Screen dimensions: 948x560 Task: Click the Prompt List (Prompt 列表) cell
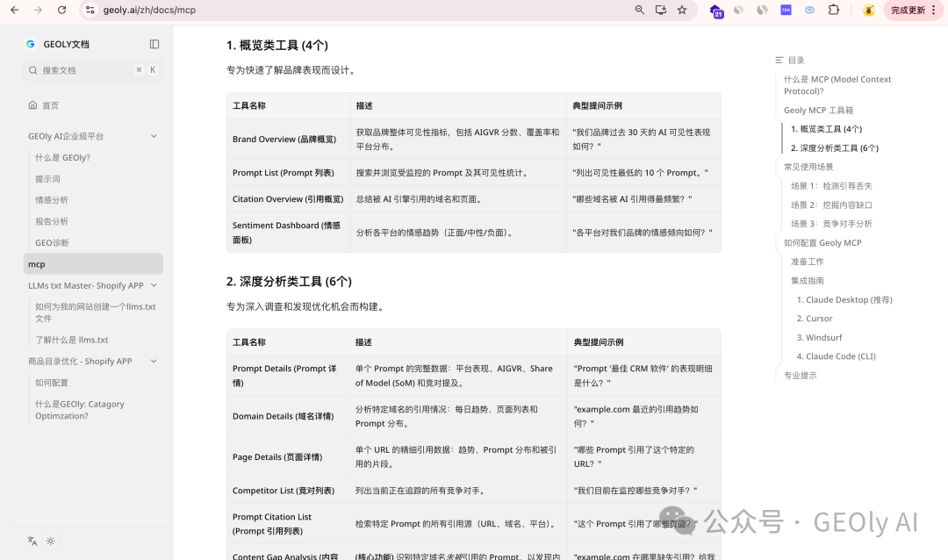pos(289,173)
